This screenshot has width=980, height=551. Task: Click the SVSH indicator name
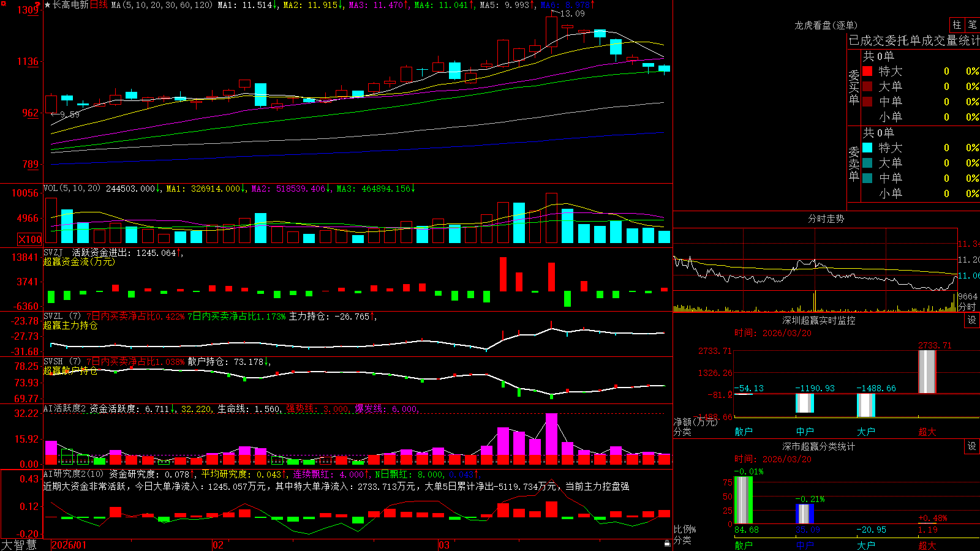[x=53, y=361]
